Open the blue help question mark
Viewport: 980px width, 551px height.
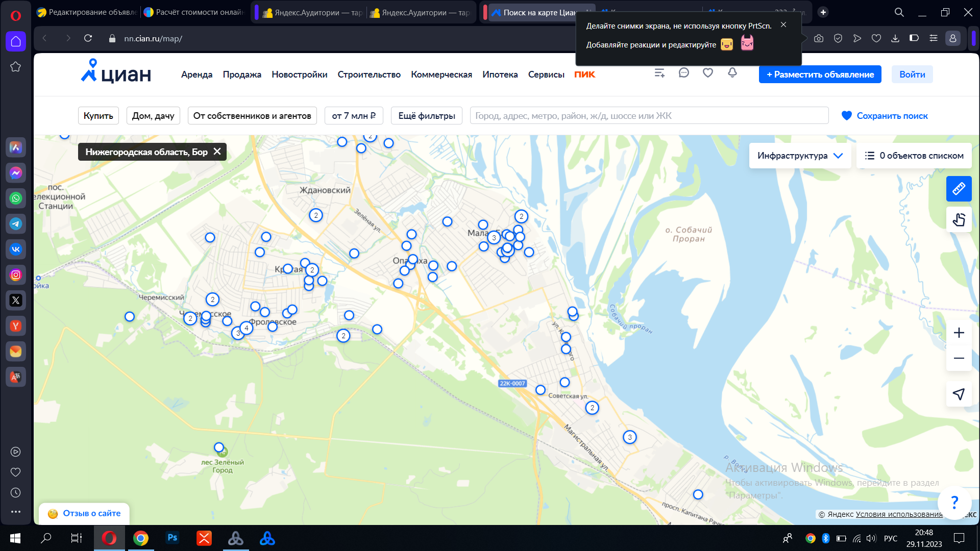(x=954, y=503)
